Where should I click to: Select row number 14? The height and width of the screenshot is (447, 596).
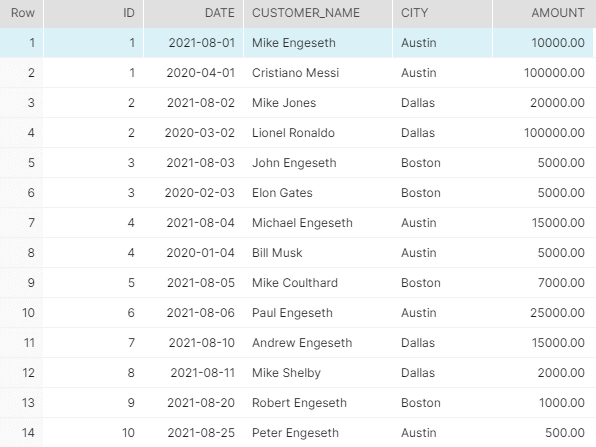coord(22,433)
